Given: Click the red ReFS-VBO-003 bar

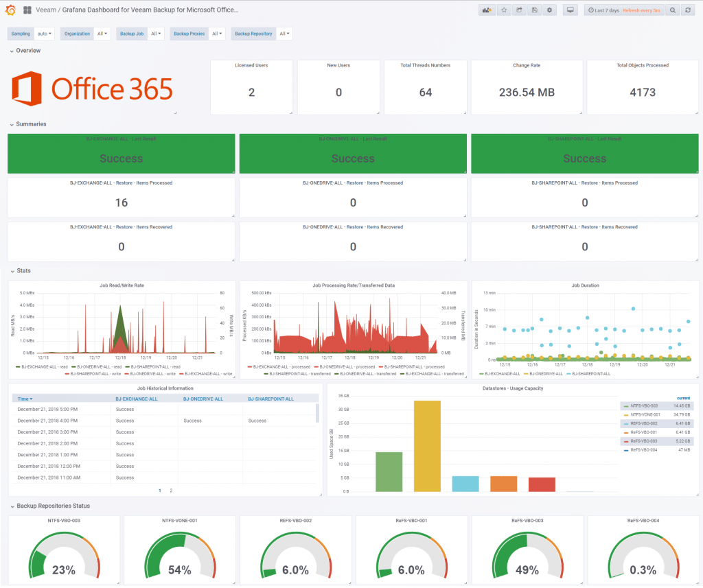Looking at the screenshot, I should pyautogui.click(x=542, y=485).
